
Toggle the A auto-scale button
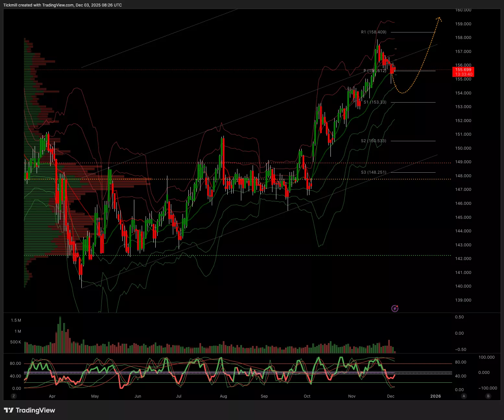464,396
